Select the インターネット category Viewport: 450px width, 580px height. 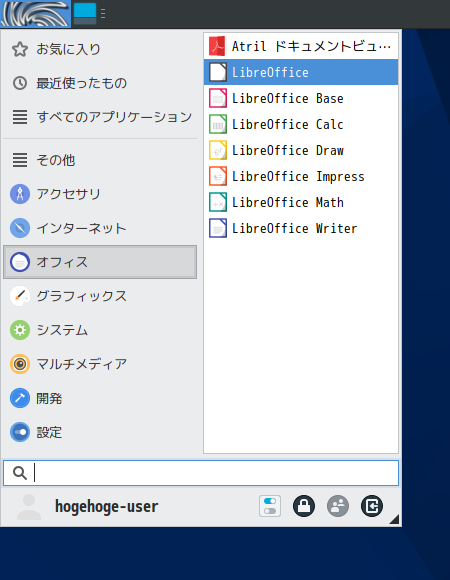pos(100,228)
